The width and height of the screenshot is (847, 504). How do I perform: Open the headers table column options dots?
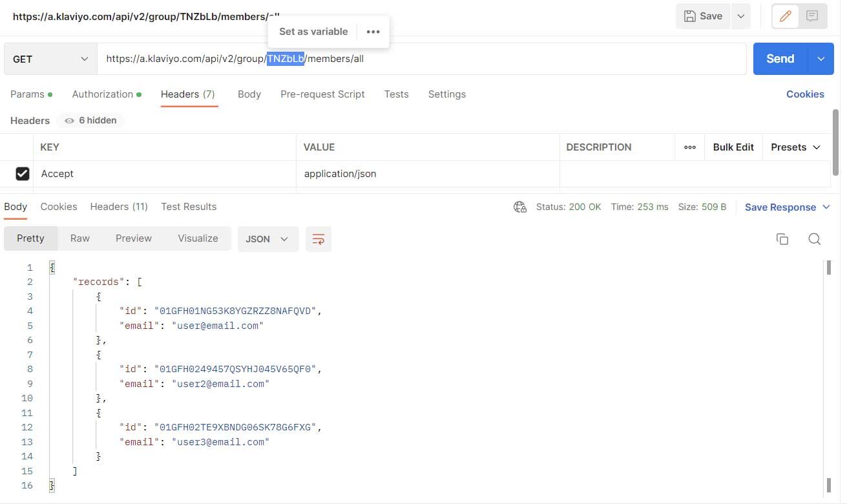(690, 147)
